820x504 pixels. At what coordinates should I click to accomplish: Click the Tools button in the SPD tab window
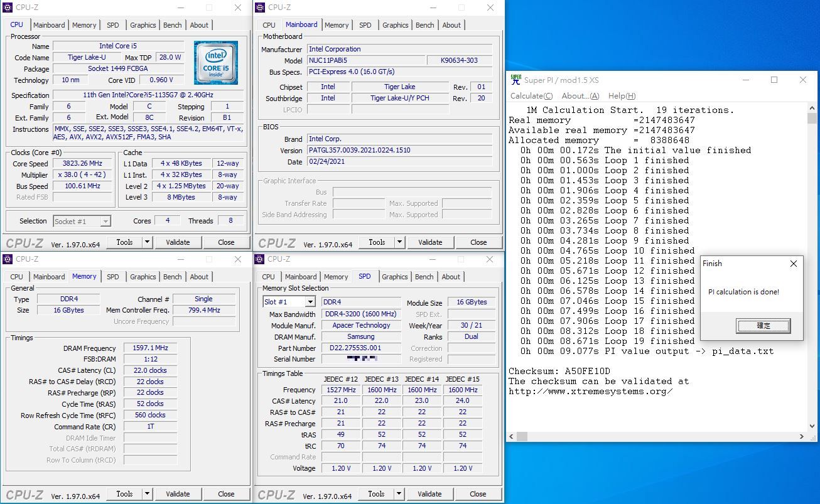(x=376, y=494)
